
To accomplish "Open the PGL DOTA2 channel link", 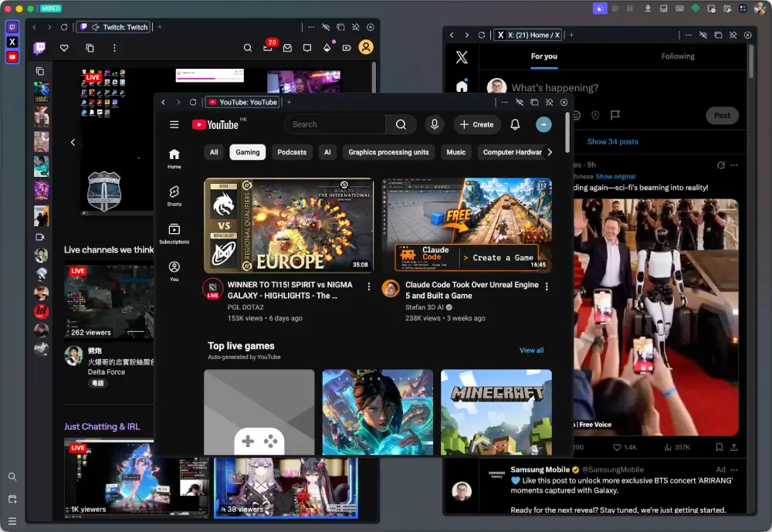I will tap(245, 307).
